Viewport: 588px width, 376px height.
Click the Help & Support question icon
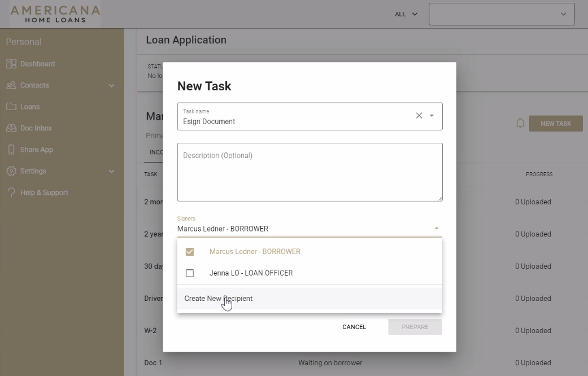[x=11, y=193]
